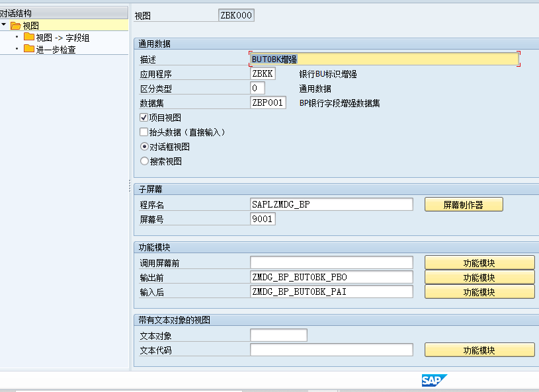Click the text BP银行字段增强数据集
The width and height of the screenshot is (539, 392).
(340, 103)
